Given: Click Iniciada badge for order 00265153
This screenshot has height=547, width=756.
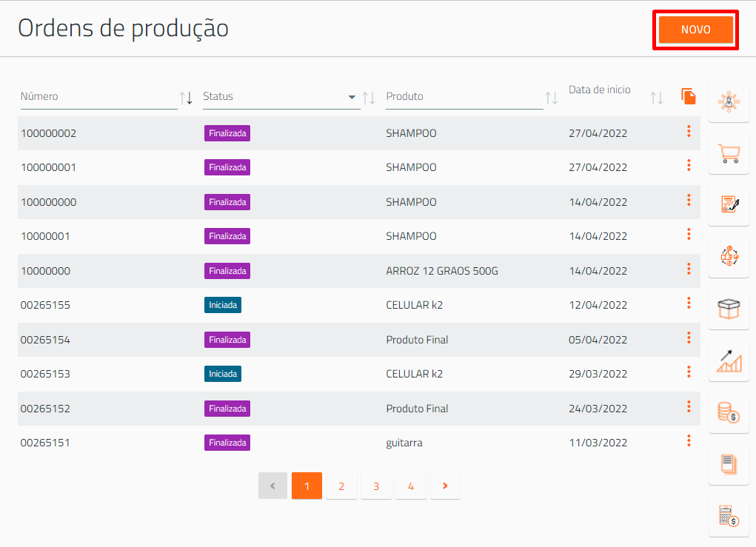Looking at the screenshot, I should (223, 374).
